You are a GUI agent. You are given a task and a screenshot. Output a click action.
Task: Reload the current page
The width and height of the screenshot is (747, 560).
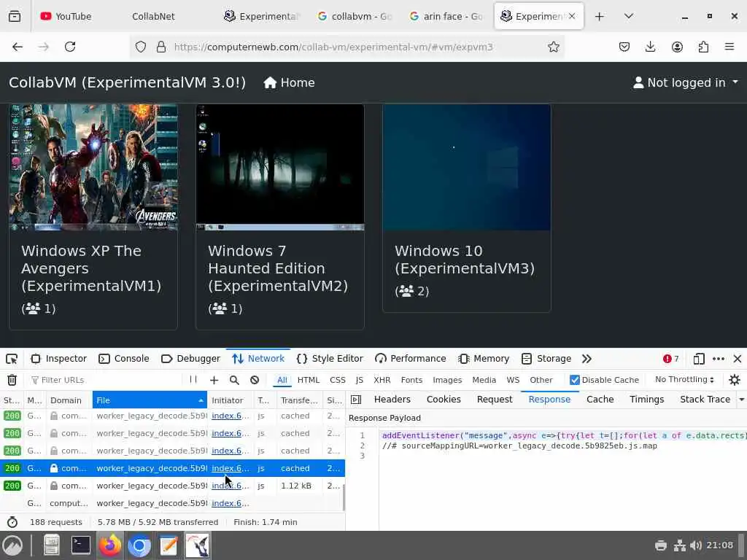[x=70, y=47]
